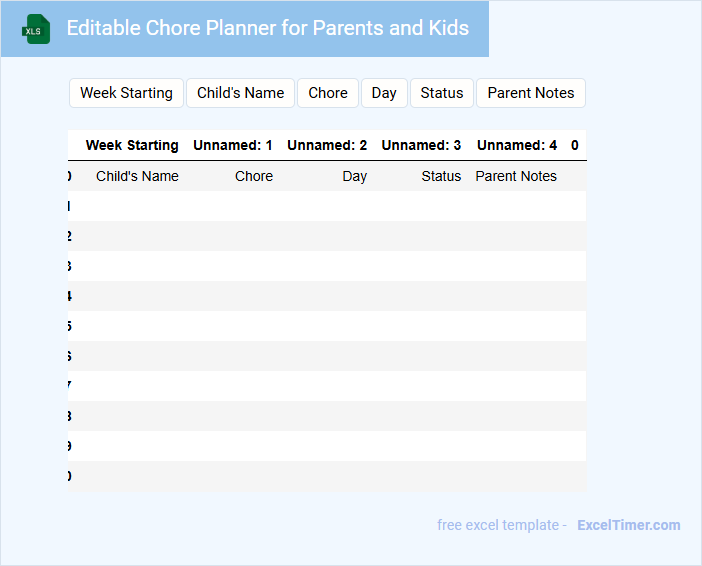Click the Day cell in the table

coord(354,176)
